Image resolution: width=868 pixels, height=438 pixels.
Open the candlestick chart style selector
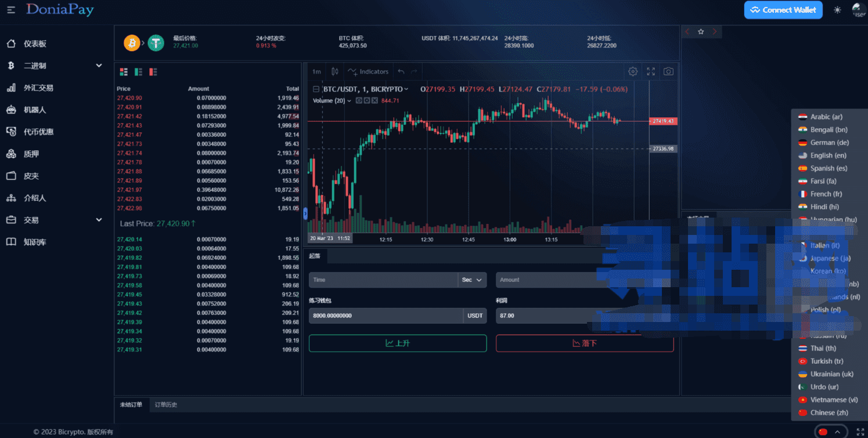(x=335, y=71)
